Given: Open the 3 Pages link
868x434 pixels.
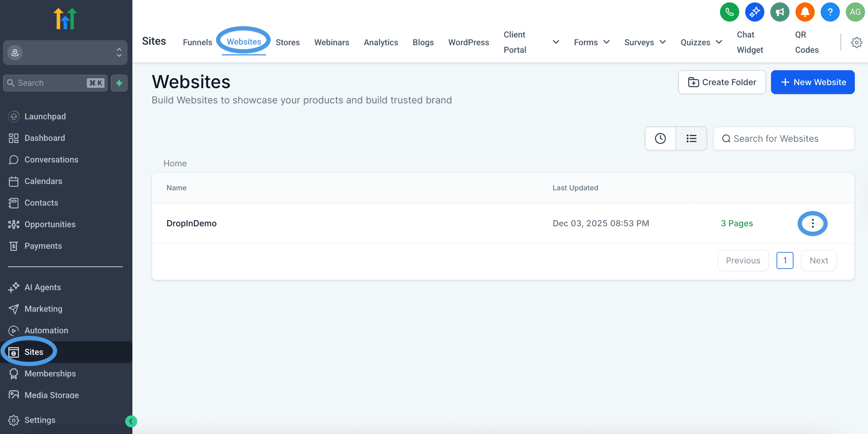Looking at the screenshot, I should click(737, 223).
